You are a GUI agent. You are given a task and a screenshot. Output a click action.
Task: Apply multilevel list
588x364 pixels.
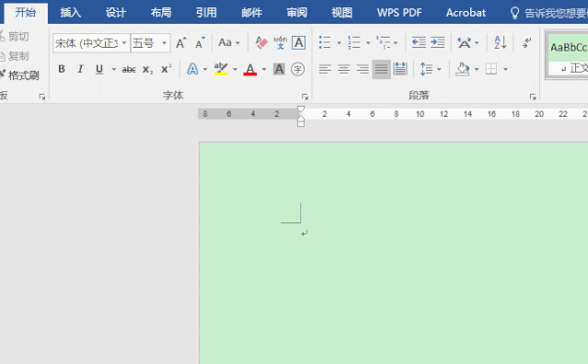click(383, 42)
